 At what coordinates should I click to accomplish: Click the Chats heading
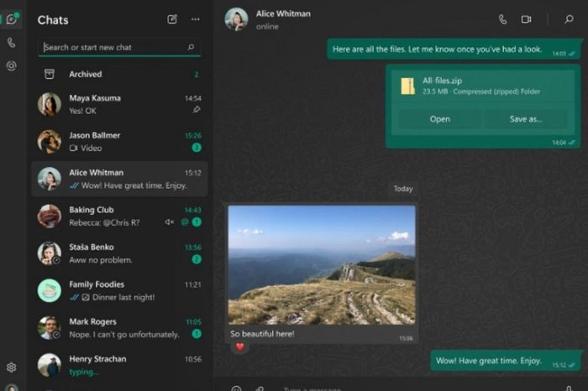click(x=53, y=20)
